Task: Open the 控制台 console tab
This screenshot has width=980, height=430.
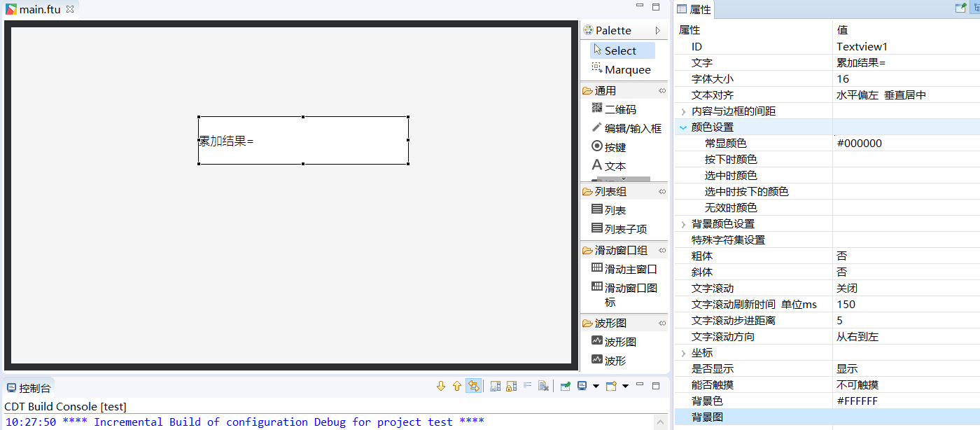Action: 34,388
